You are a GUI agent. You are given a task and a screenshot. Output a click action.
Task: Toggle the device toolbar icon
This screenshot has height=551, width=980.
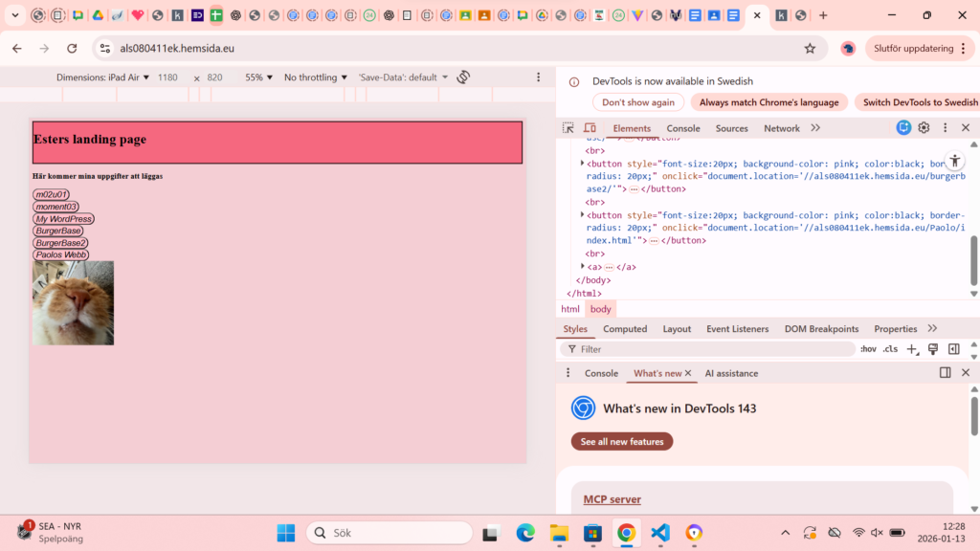pos(590,128)
